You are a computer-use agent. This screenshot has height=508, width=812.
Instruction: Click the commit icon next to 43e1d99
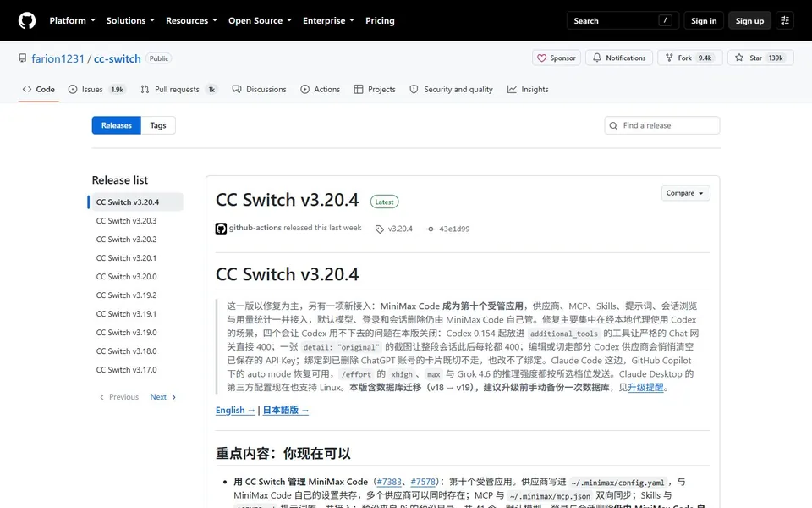(x=431, y=229)
